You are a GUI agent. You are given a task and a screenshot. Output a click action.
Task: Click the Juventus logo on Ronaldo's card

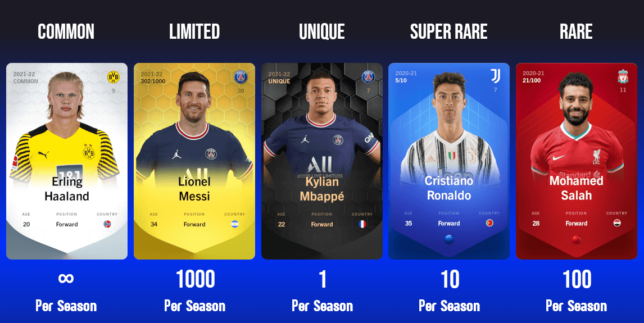495,75
